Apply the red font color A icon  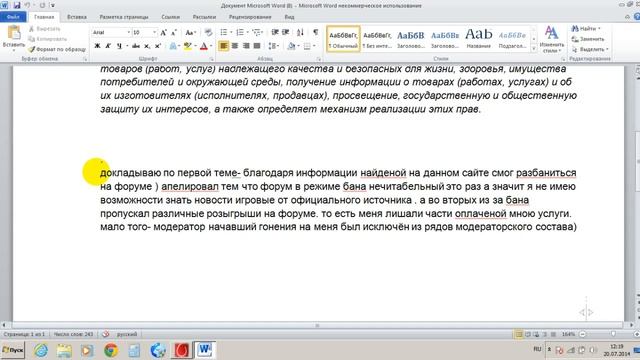click(204, 46)
